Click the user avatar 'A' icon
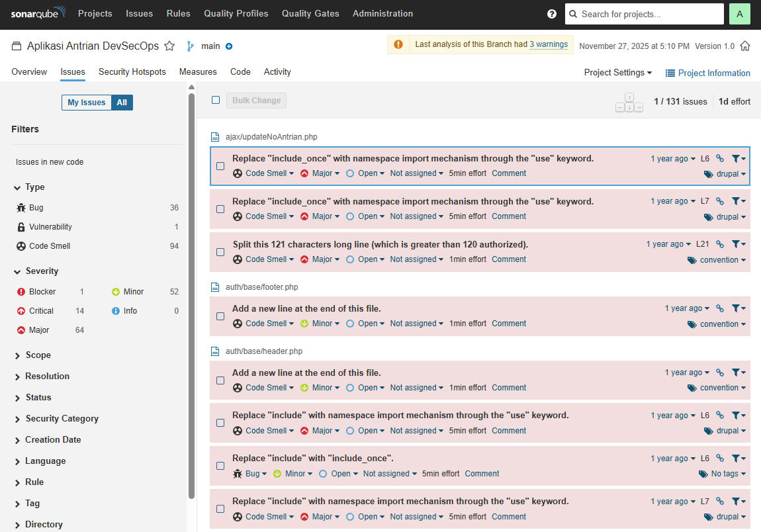The height and width of the screenshot is (532, 761). [x=739, y=14]
